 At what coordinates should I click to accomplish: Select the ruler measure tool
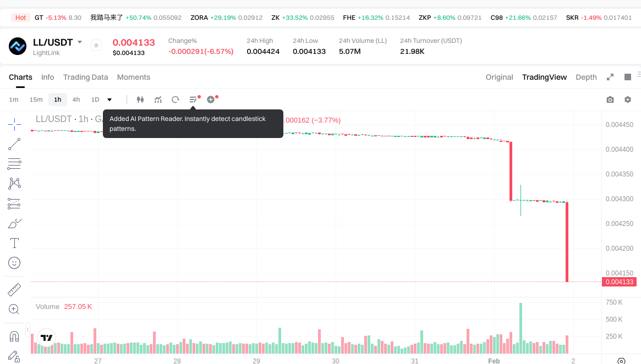tap(14, 289)
